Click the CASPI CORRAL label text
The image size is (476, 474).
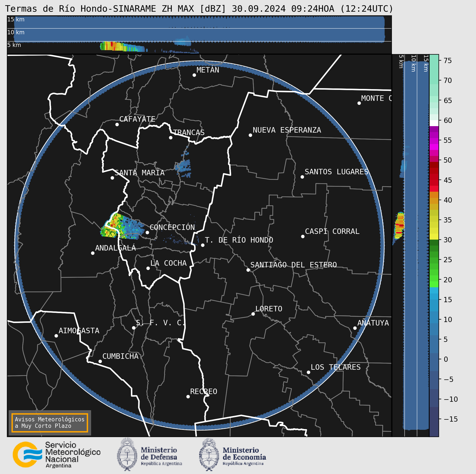tap(332, 231)
